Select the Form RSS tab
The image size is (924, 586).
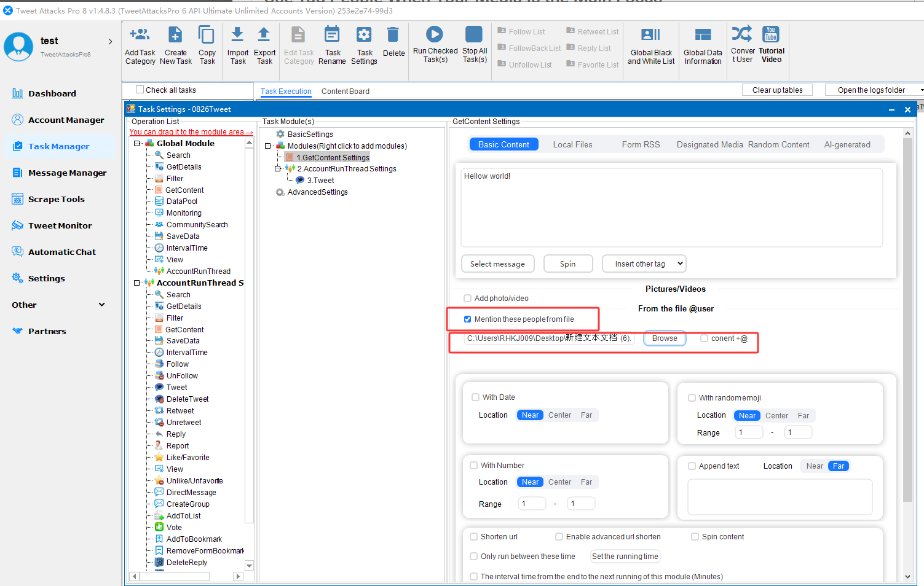tap(641, 145)
